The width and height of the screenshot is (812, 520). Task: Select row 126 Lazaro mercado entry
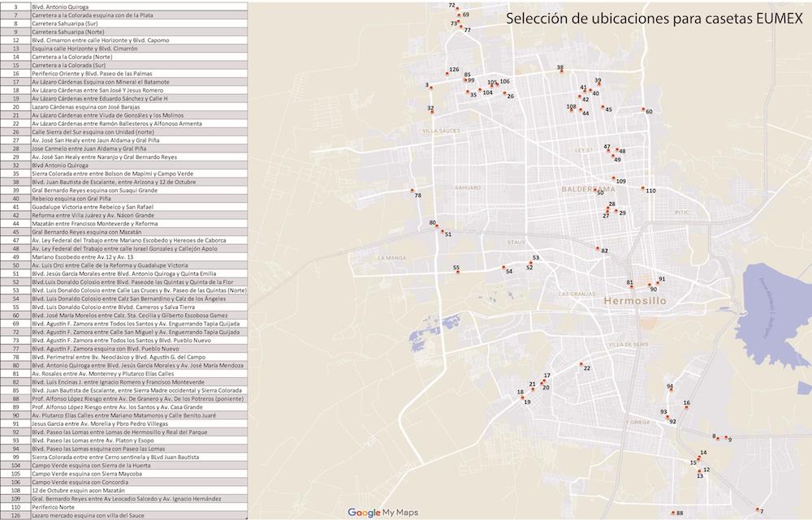123,514
